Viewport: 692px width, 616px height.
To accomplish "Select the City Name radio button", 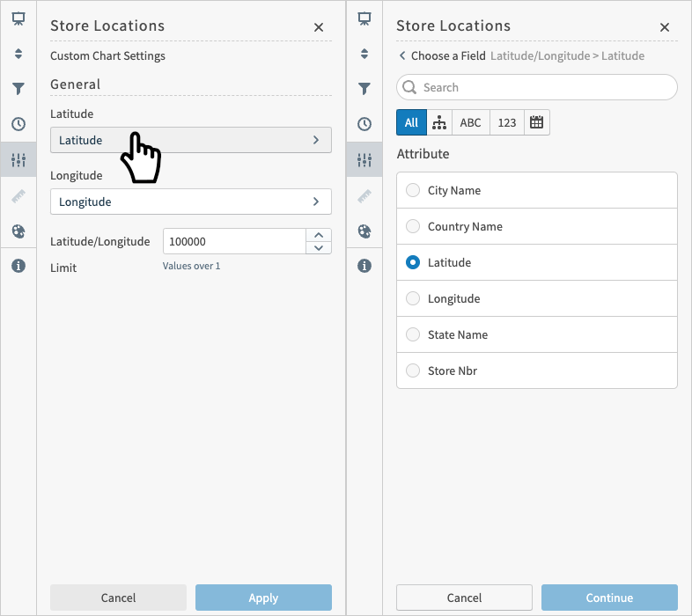I will click(413, 190).
